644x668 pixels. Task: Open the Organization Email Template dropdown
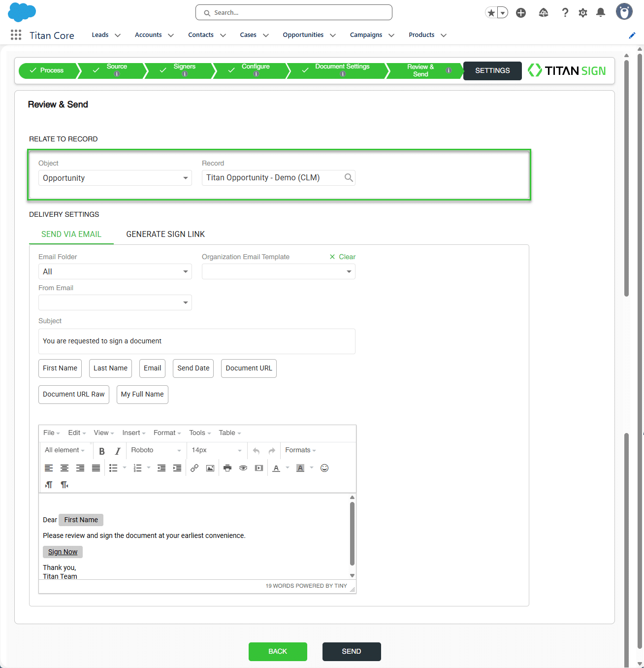click(x=279, y=271)
